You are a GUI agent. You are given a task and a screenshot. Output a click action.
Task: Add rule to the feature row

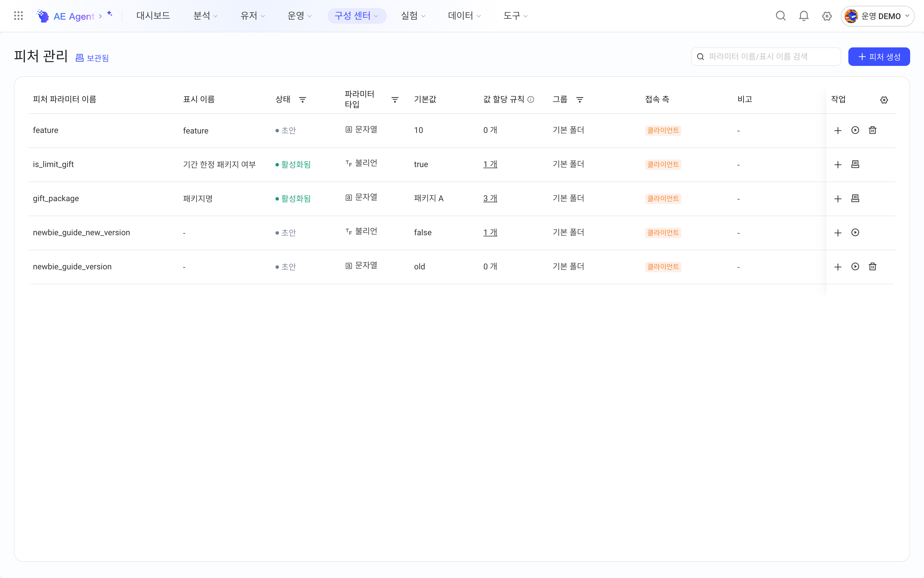pos(838,130)
